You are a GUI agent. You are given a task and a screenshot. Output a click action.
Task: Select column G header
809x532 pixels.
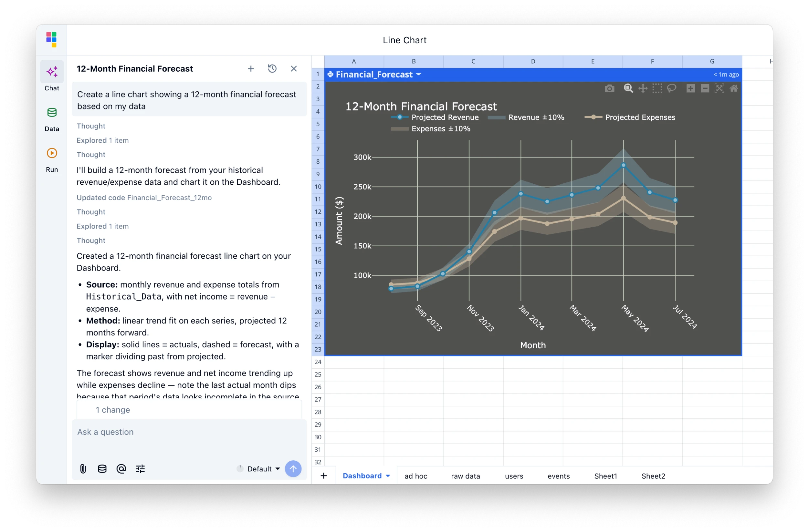point(712,61)
